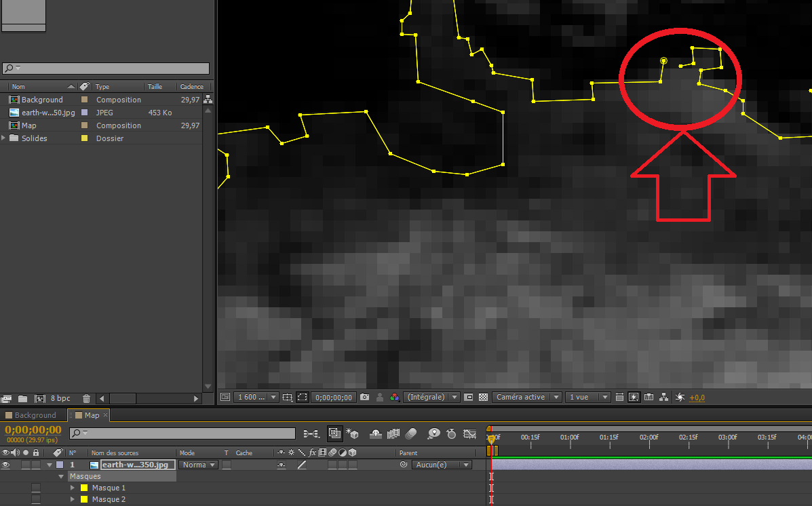The width and height of the screenshot is (812, 506).
Task: Hide the earth-w...350.jpg layer eye toggle
Action: [6, 465]
